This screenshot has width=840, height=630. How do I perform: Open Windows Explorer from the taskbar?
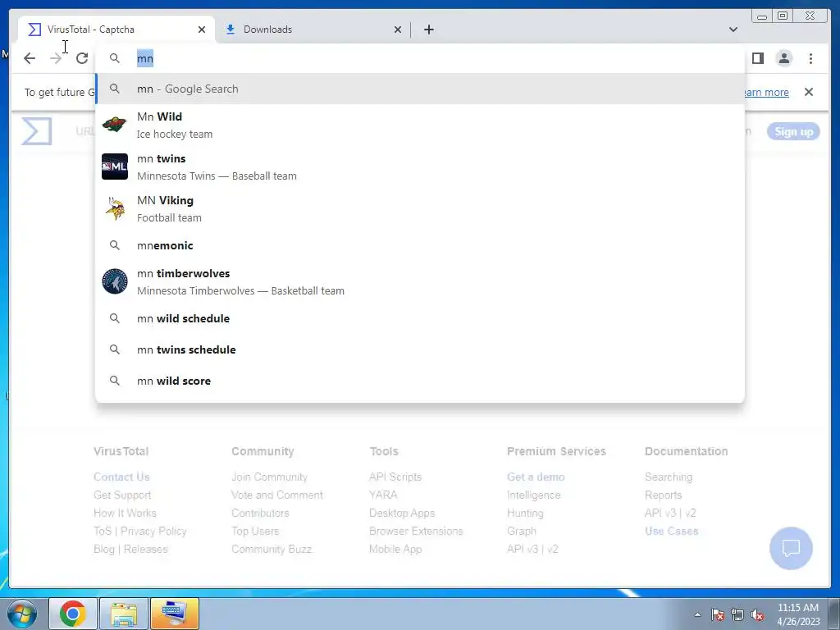click(124, 614)
